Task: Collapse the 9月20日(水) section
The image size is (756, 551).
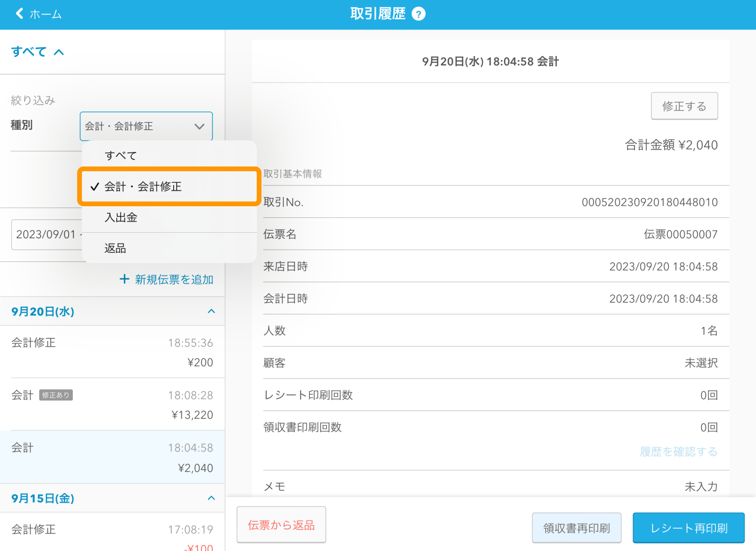Action: (x=211, y=311)
